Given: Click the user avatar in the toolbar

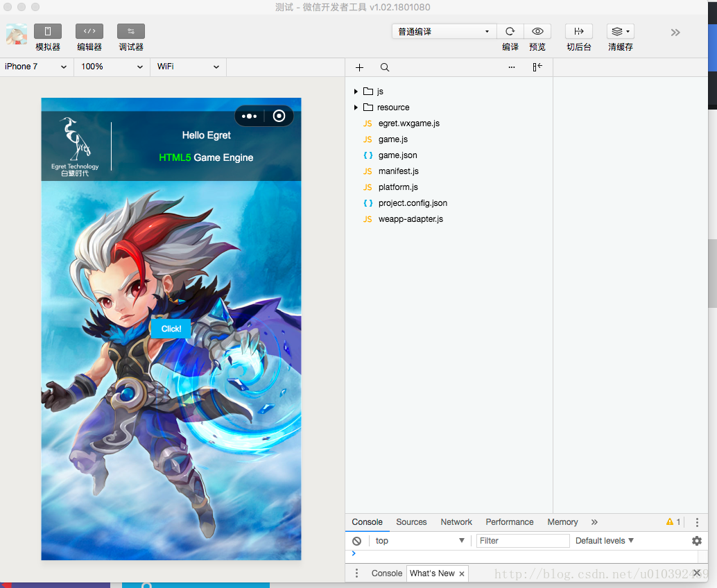Looking at the screenshot, I should [x=17, y=34].
